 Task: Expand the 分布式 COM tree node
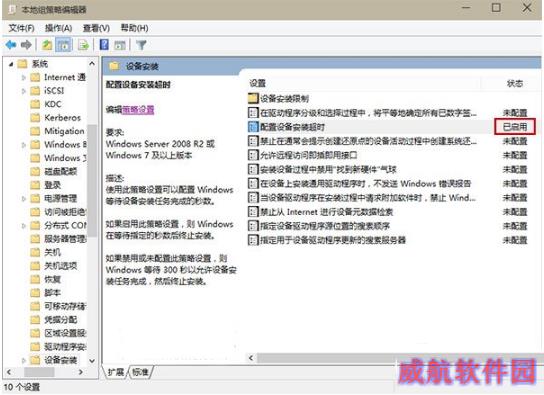pos(24,226)
